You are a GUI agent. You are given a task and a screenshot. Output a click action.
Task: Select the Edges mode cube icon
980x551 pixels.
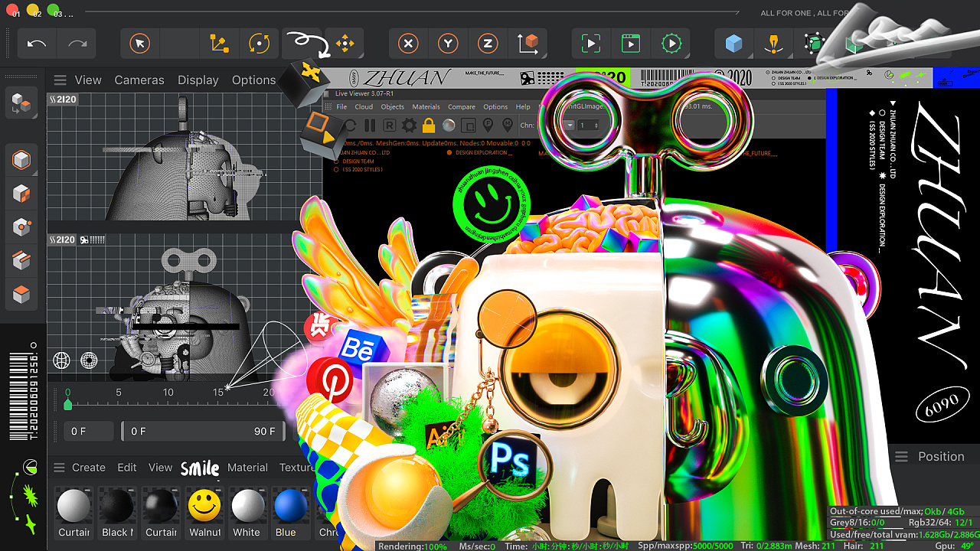pyautogui.click(x=21, y=260)
